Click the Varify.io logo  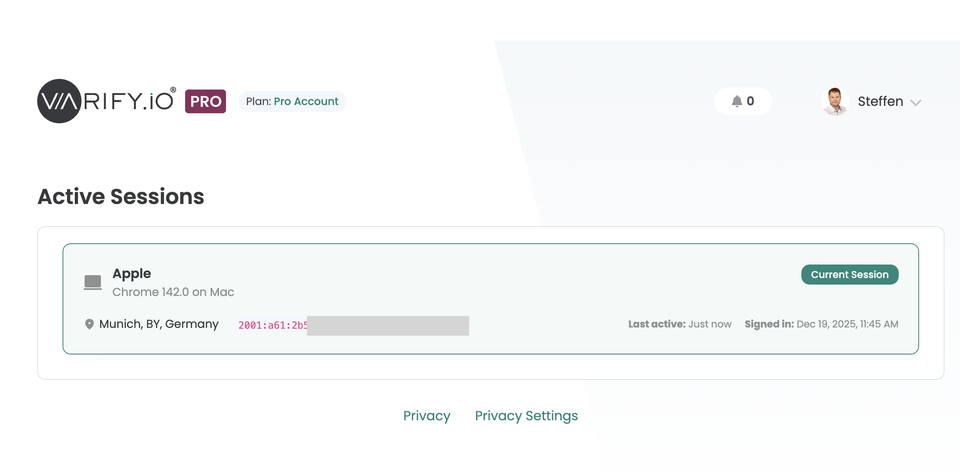pos(107,101)
